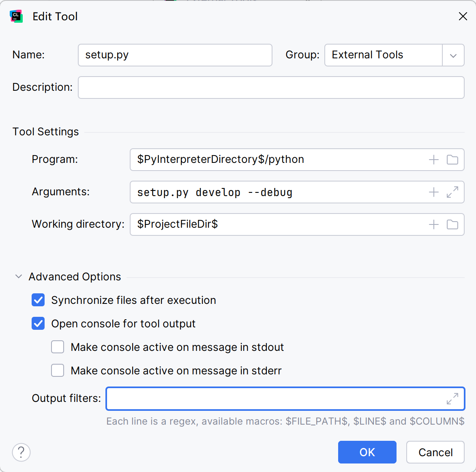Disable Open console for tool output
476x472 pixels.
point(38,324)
